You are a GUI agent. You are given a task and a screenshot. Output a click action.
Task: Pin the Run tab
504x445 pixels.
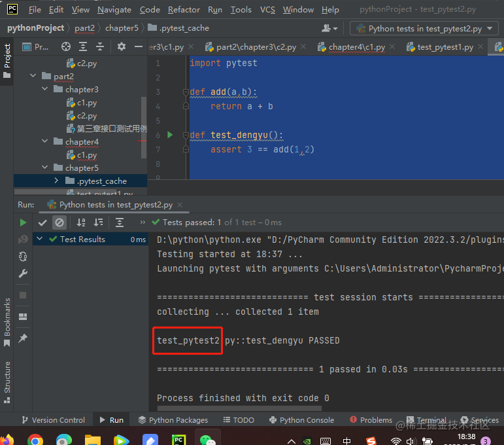point(24,338)
